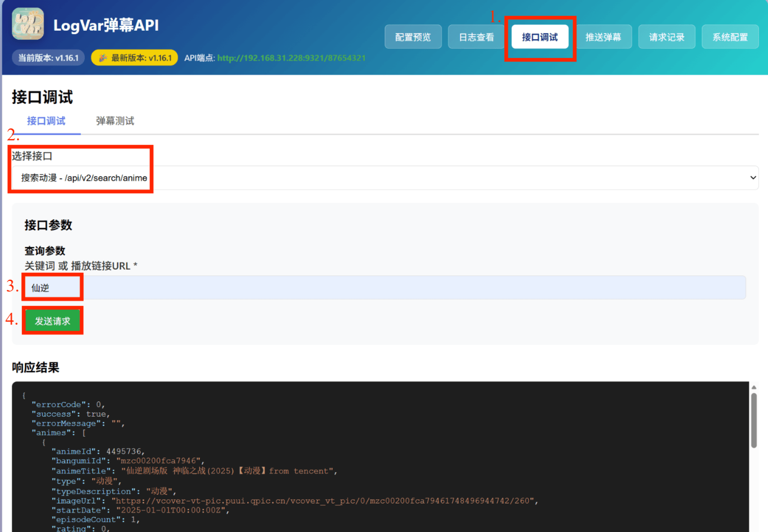768x532 pixels.
Task: Open the 日志查看 page
Action: coord(476,37)
